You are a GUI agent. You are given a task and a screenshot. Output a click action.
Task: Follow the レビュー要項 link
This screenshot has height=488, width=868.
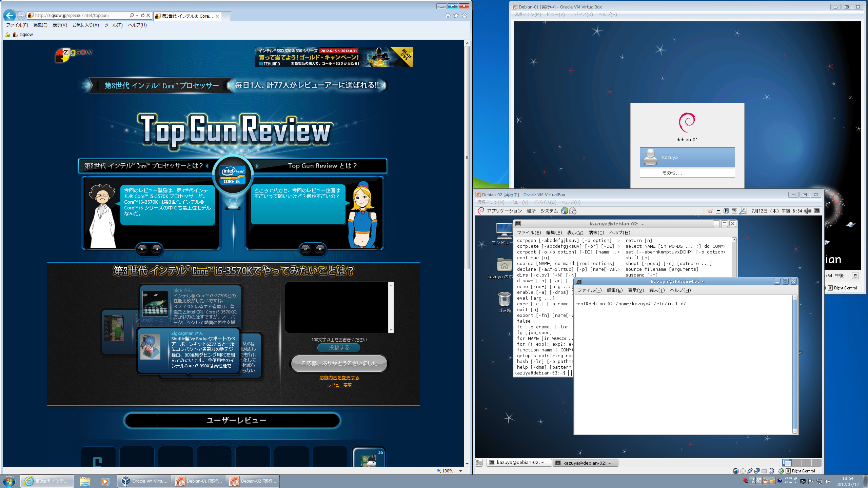(339, 385)
